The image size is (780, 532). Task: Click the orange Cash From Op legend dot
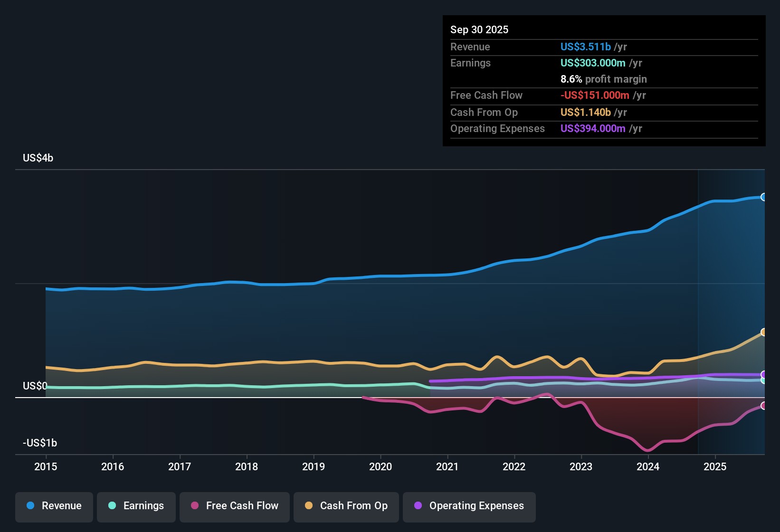309,506
